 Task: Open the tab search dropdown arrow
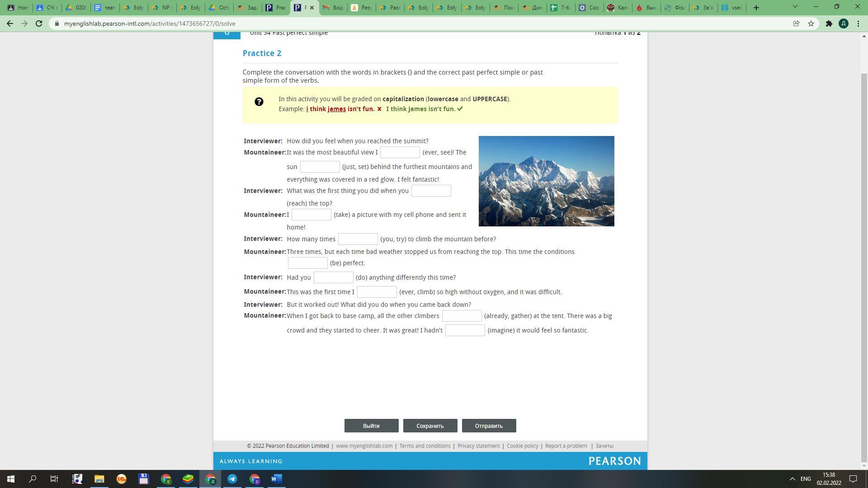coord(795,7)
